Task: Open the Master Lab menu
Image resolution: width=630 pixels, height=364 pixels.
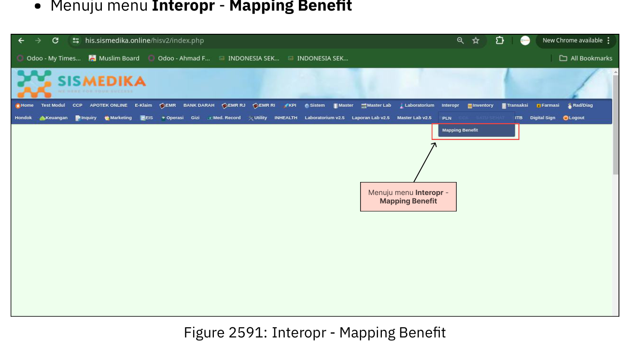Action: (x=376, y=105)
